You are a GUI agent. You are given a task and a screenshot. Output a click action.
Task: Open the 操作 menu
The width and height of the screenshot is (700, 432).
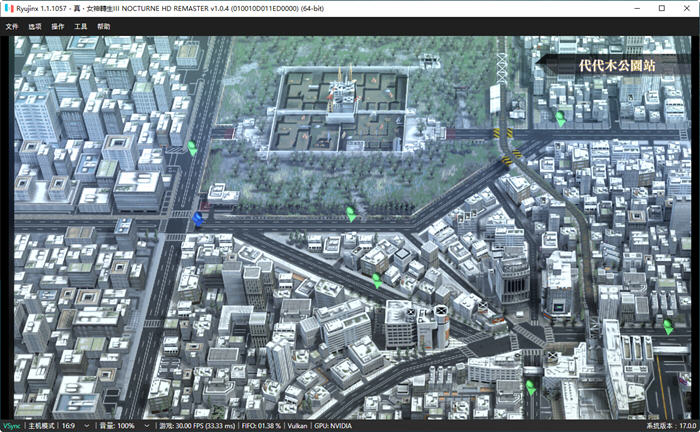pos(58,26)
